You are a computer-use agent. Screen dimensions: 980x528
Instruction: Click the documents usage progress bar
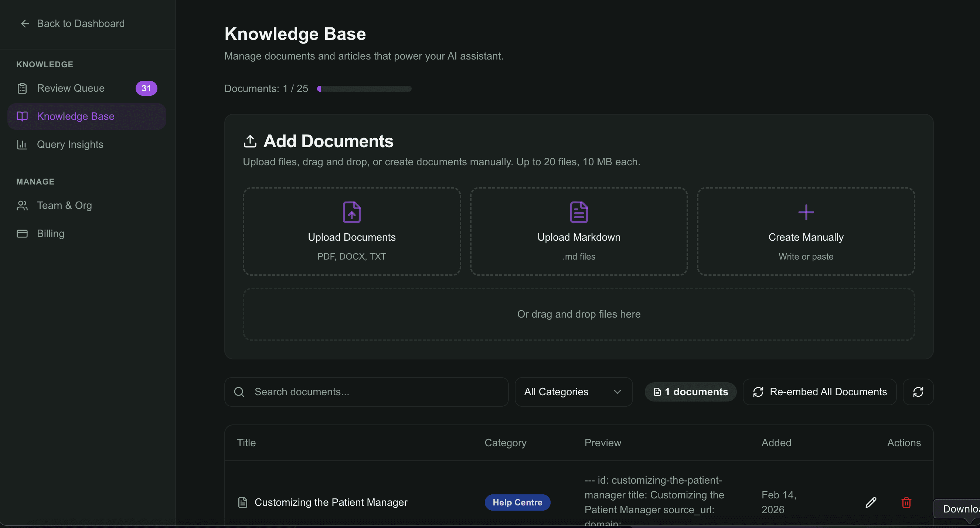tap(364, 88)
